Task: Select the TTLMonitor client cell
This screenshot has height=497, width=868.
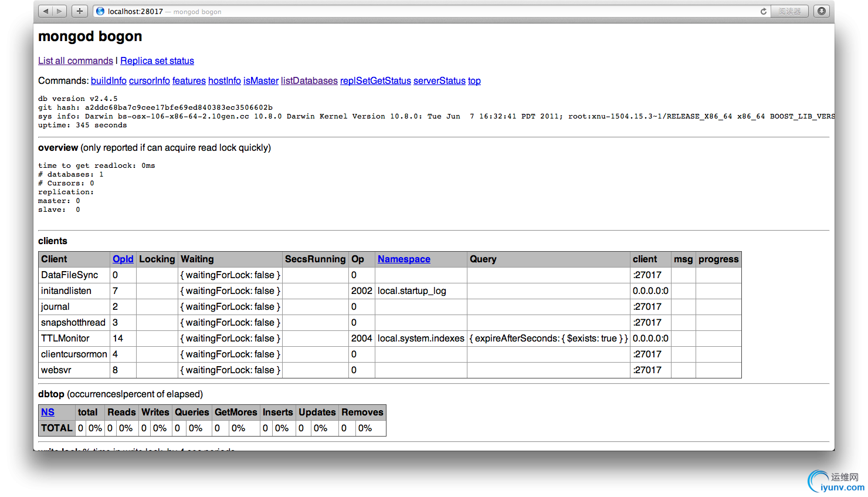Action: click(74, 338)
